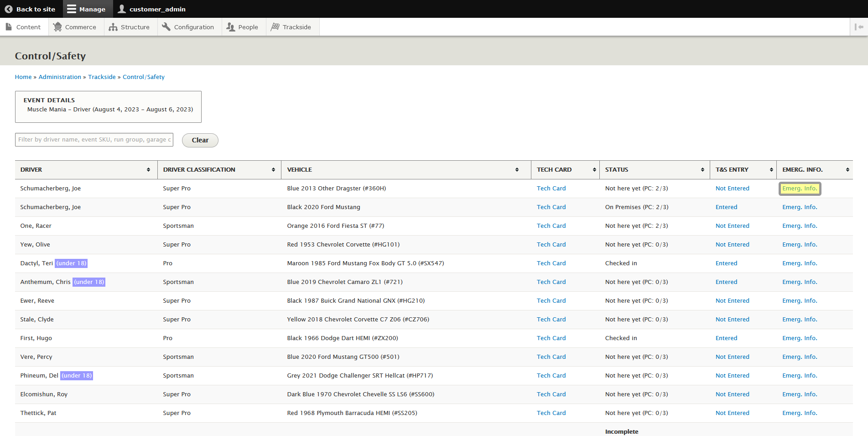Screen dimensions: 868x436
Task: Click the Configuration wrench icon
Action: (166, 27)
